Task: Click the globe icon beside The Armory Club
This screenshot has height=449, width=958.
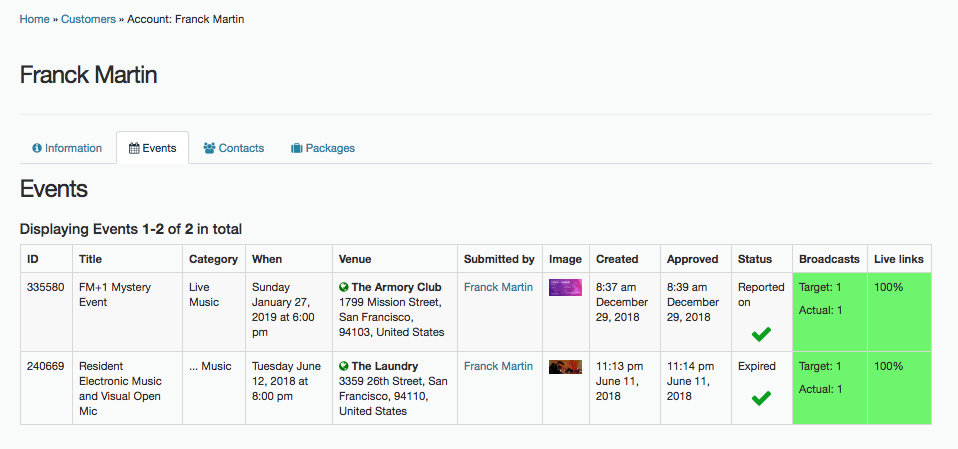Action: (x=343, y=287)
